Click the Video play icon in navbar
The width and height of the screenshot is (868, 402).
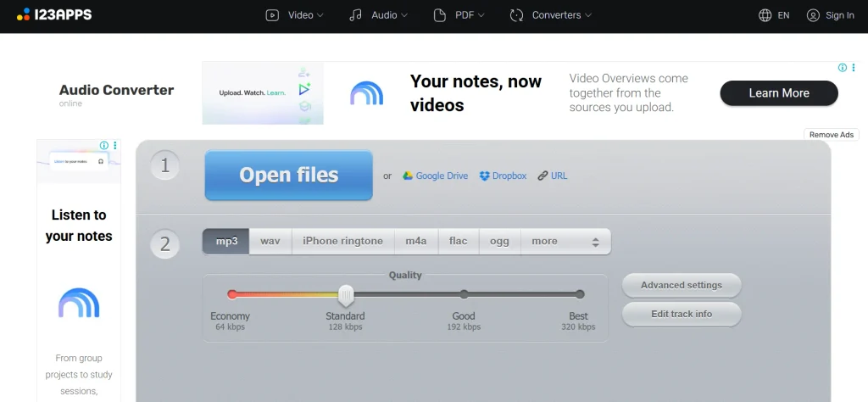pyautogui.click(x=272, y=15)
